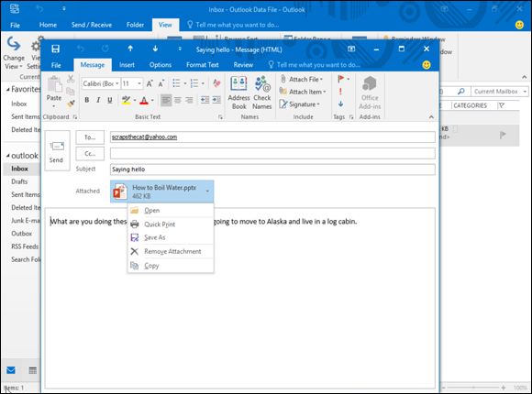Viewport: 532px width, 394px height.
Task: Open the attachment dropdown arrow for How to Boil Water.pptx
Action: [207, 192]
